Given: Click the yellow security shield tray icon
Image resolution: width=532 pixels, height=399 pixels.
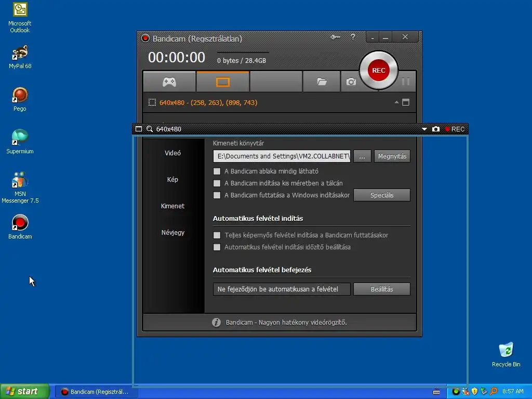Looking at the screenshot, I should point(474,392).
